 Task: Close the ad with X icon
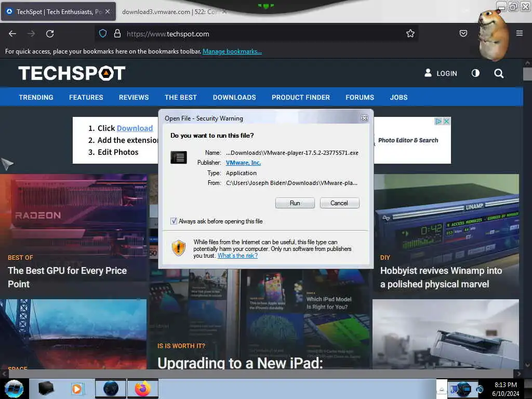446,121
